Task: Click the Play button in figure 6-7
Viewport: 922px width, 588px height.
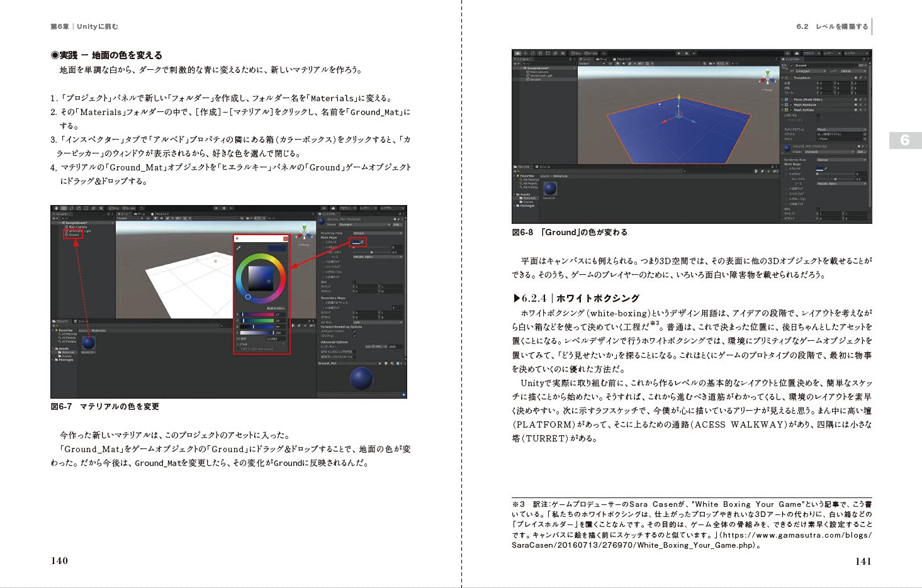Action: pyautogui.click(x=216, y=208)
